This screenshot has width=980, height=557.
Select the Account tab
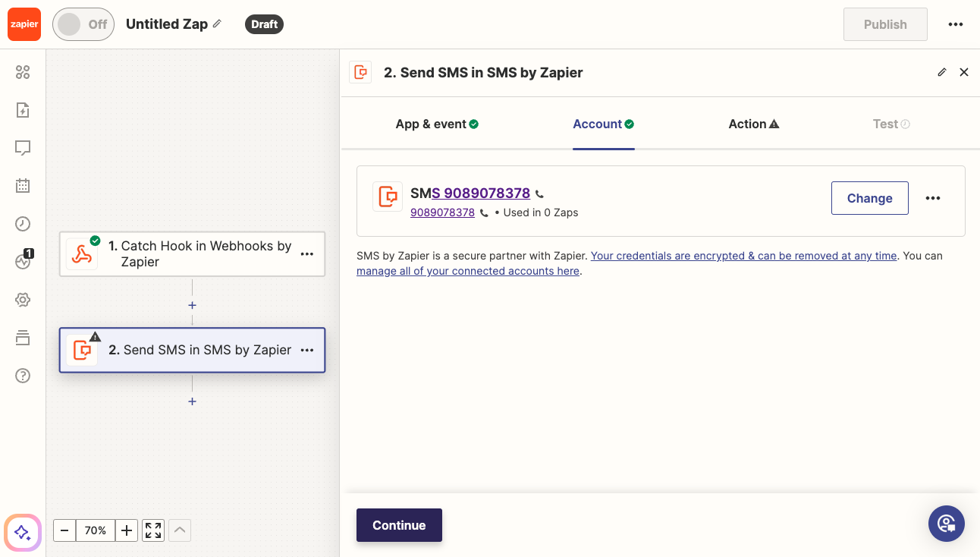coord(604,124)
